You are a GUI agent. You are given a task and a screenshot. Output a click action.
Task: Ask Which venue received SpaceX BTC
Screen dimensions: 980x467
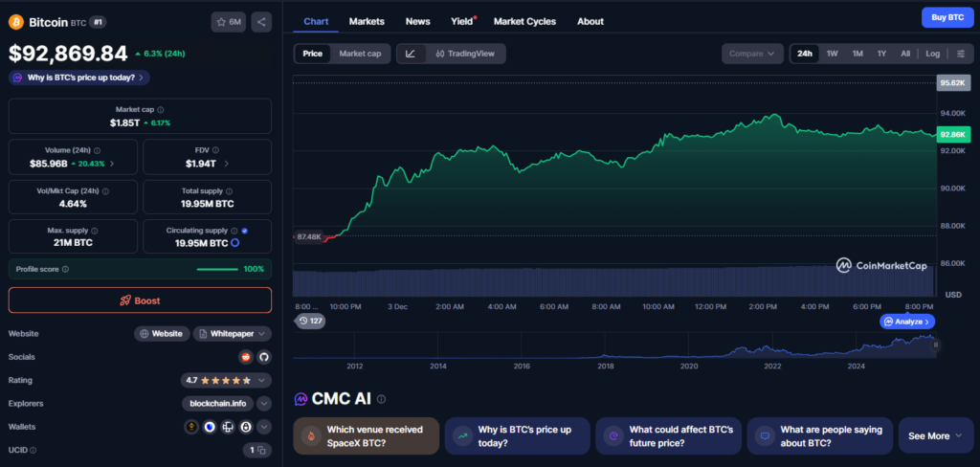click(367, 435)
